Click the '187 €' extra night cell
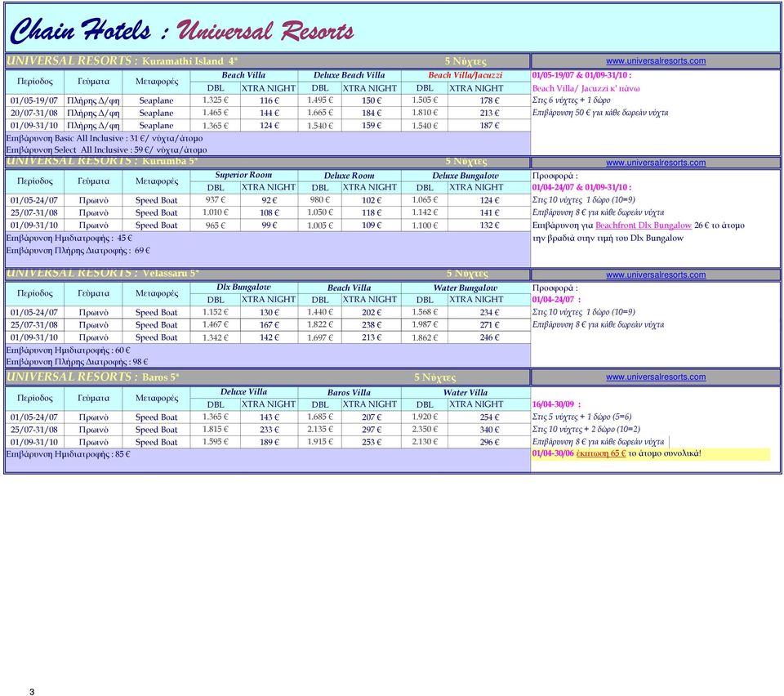The image size is (784, 696). click(x=489, y=126)
